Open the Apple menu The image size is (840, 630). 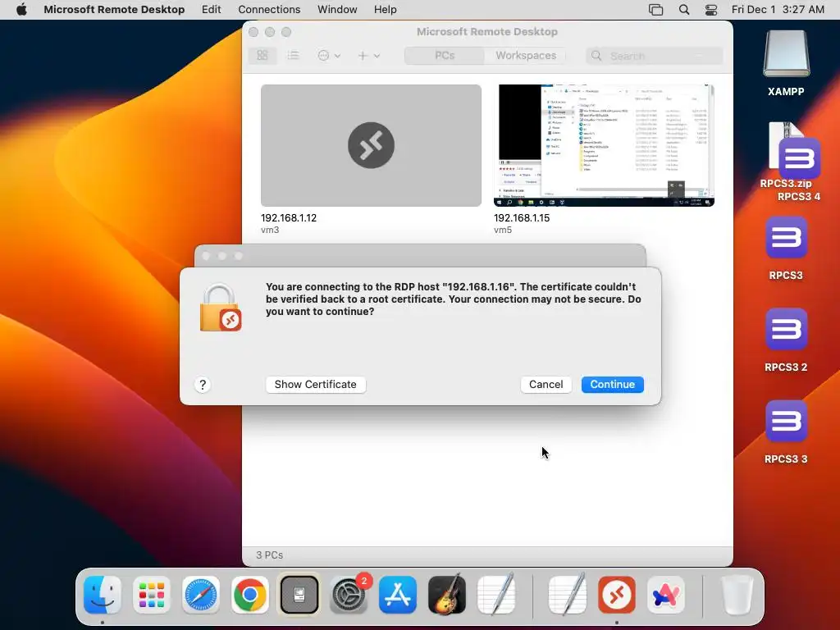(21, 10)
